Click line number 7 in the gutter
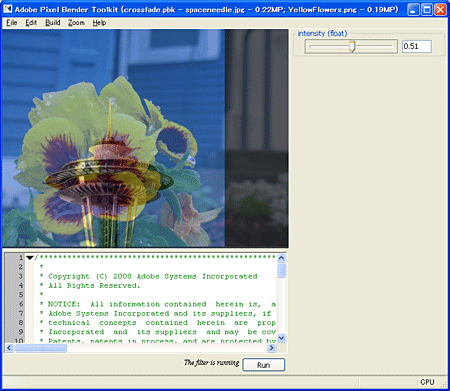Image resolution: width=450 pixels, height=391 pixels. [x=21, y=313]
